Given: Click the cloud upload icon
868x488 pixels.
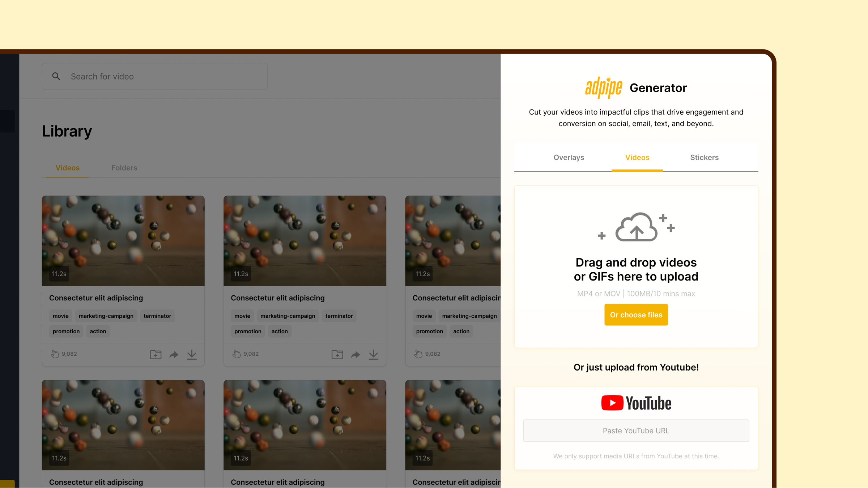Looking at the screenshot, I should (636, 227).
